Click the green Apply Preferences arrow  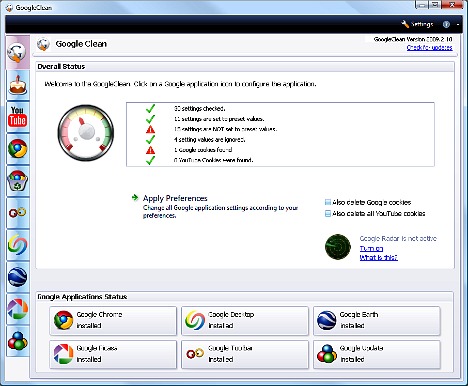tap(135, 198)
